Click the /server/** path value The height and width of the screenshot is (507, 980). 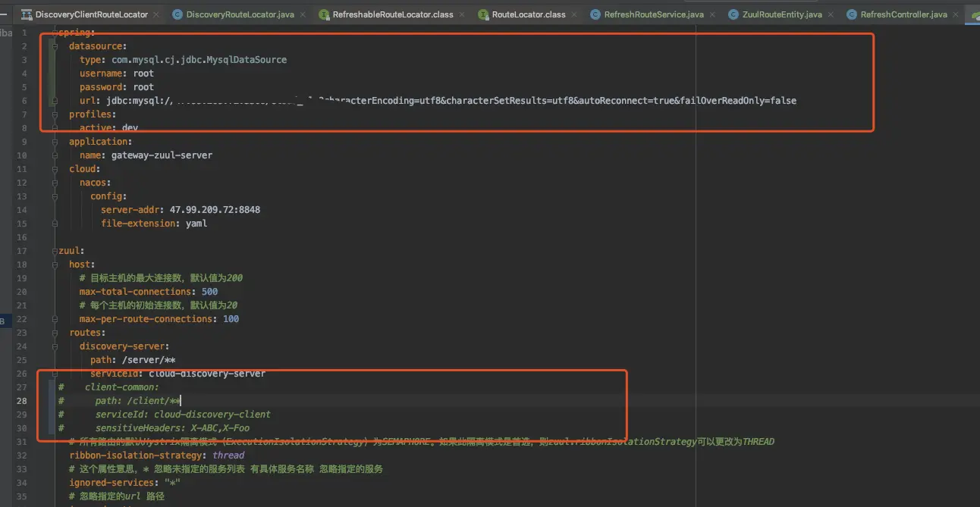(149, 360)
